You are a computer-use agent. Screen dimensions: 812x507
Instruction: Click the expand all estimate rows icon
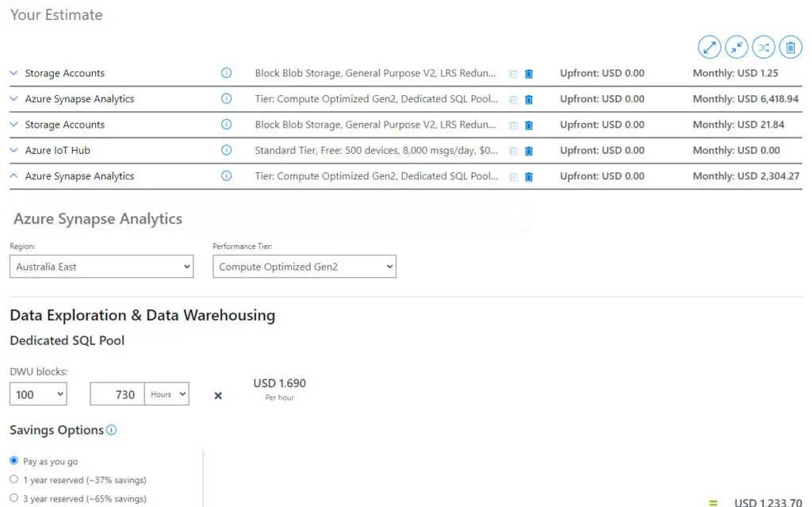[709, 47]
